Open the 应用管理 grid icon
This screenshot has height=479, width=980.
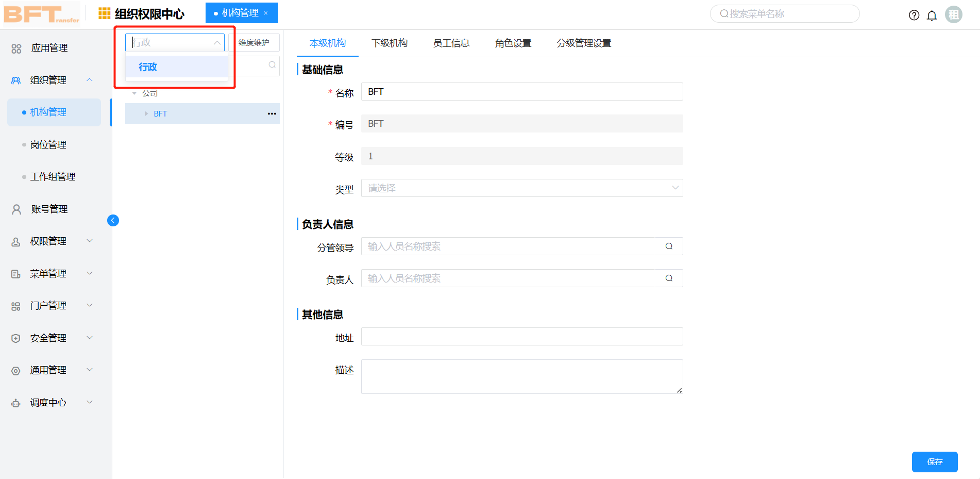pyautogui.click(x=15, y=48)
